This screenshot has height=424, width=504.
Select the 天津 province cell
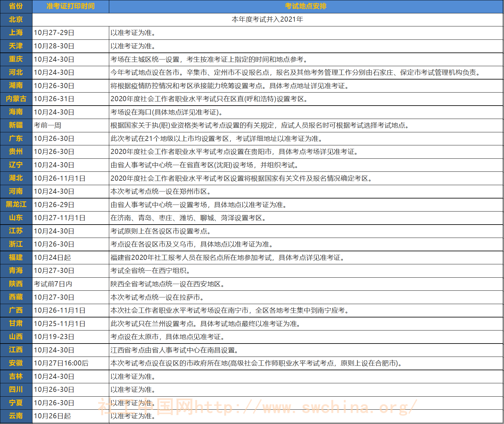coord(16,46)
